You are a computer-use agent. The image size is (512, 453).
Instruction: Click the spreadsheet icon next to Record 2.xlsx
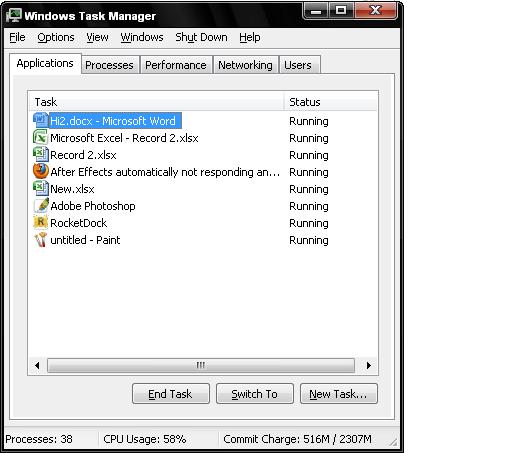pyautogui.click(x=41, y=154)
